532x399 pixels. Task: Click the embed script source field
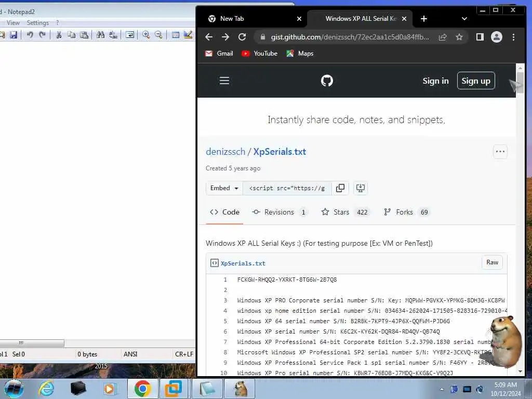pos(287,188)
